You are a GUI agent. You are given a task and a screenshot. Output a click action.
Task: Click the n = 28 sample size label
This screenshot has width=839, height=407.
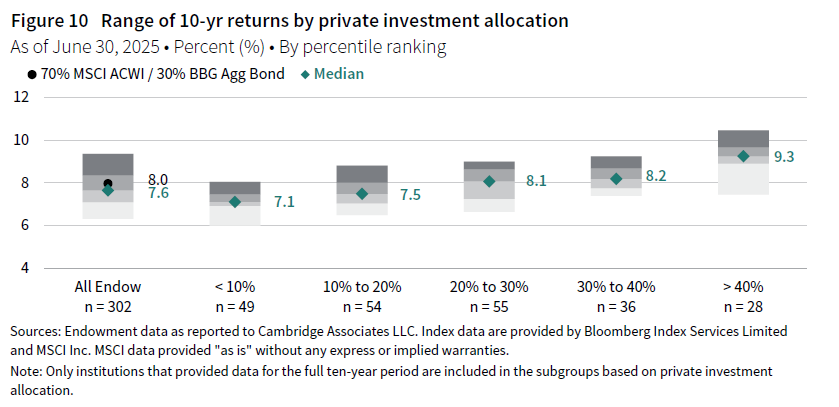tap(743, 303)
